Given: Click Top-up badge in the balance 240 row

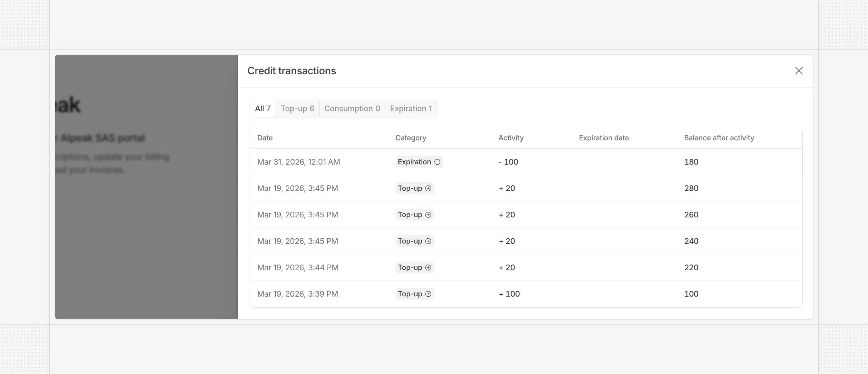Looking at the screenshot, I should point(414,241).
